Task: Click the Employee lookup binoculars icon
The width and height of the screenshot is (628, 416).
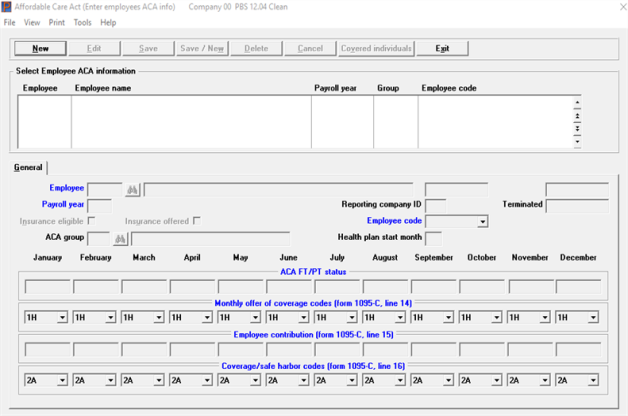Action: point(132,188)
